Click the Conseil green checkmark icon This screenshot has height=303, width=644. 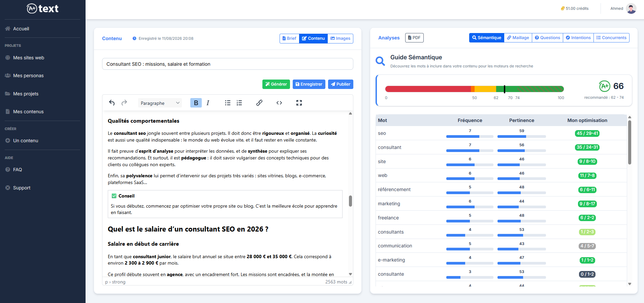[x=114, y=196]
